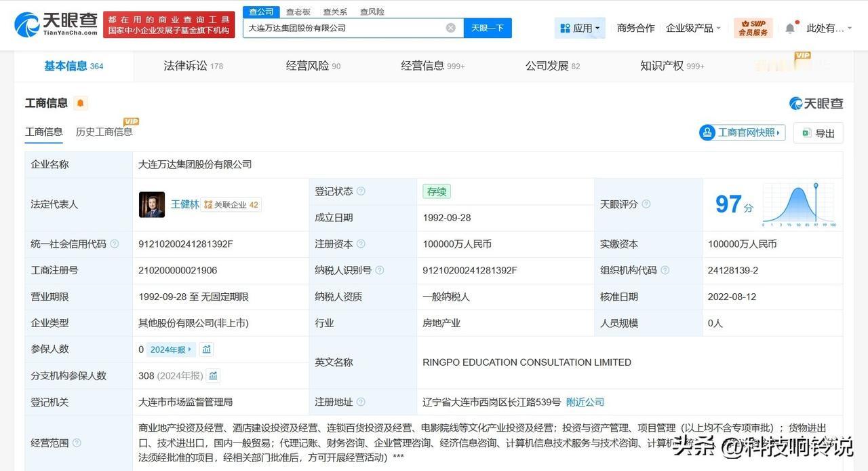Image resolution: width=868 pixels, height=471 pixels.
Task: Switch to the 查风险 search tab
Action: pos(372,12)
